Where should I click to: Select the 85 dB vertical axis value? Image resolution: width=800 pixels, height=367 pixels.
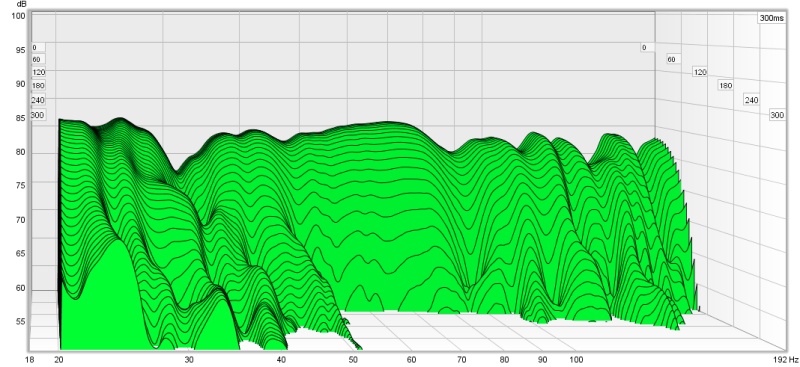pyautogui.click(x=20, y=118)
